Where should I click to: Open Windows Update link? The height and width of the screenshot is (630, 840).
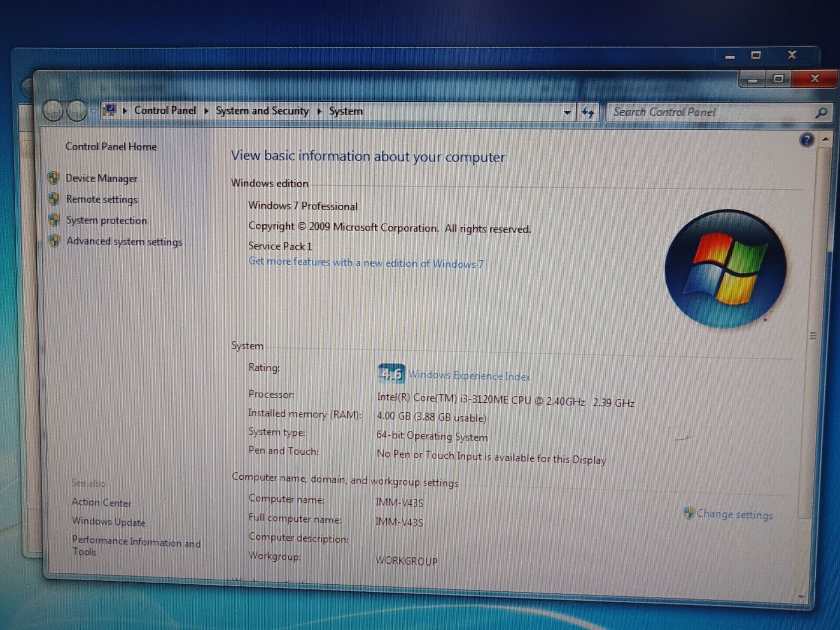pos(109,521)
